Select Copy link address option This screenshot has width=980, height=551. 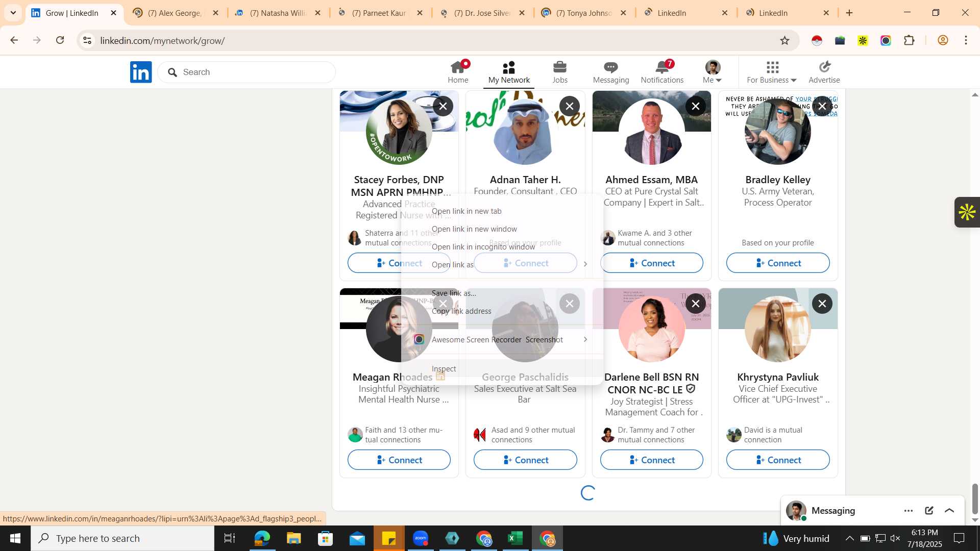[502, 311]
